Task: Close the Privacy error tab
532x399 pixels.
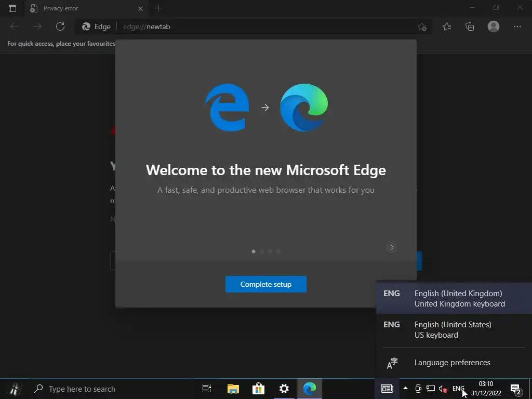Action: (x=140, y=8)
